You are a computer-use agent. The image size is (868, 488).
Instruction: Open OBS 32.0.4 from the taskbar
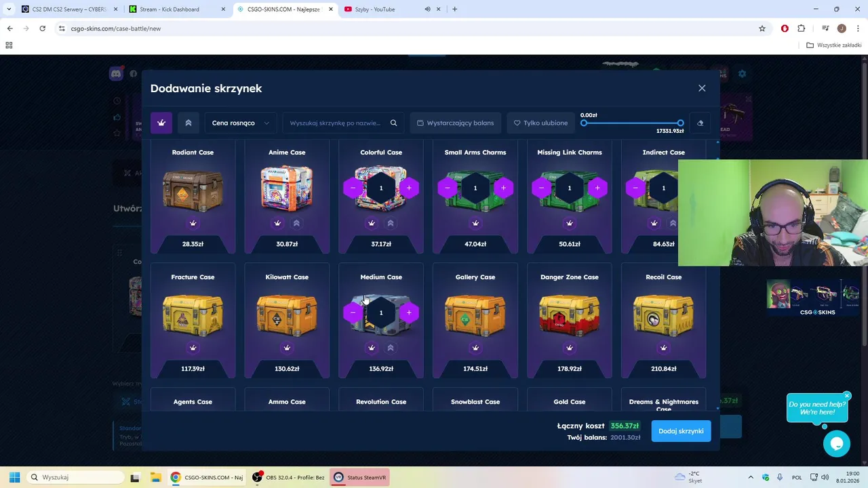point(289,477)
